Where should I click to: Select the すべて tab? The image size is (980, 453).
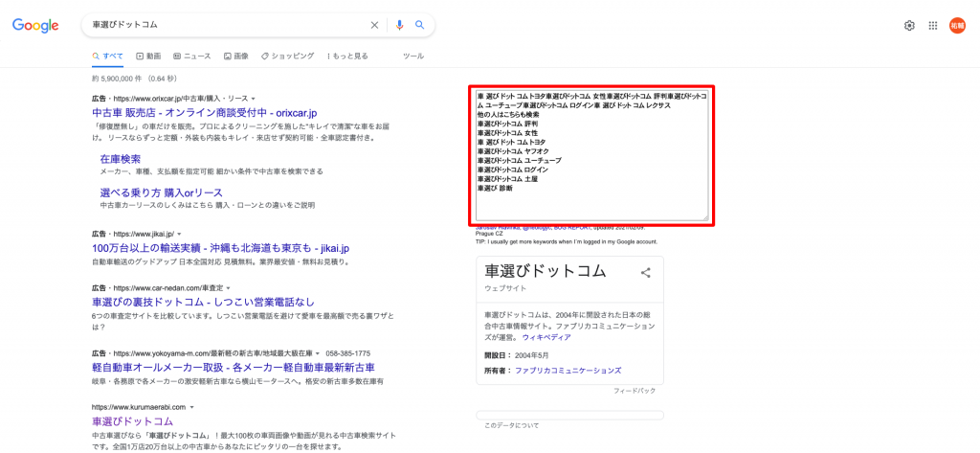[108, 56]
